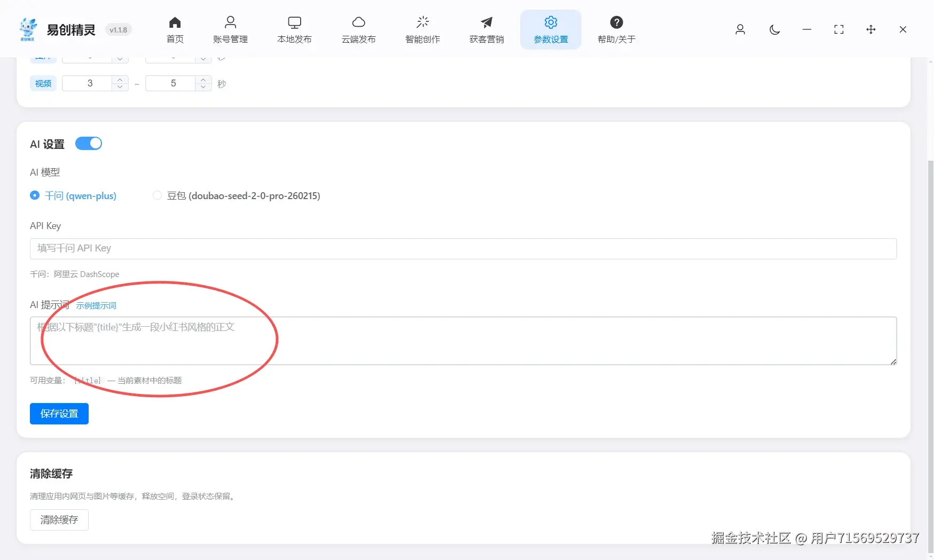Click the v1.1.8 version badge
The width and height of the screenshot is (934, 560).
coord(119,30)
